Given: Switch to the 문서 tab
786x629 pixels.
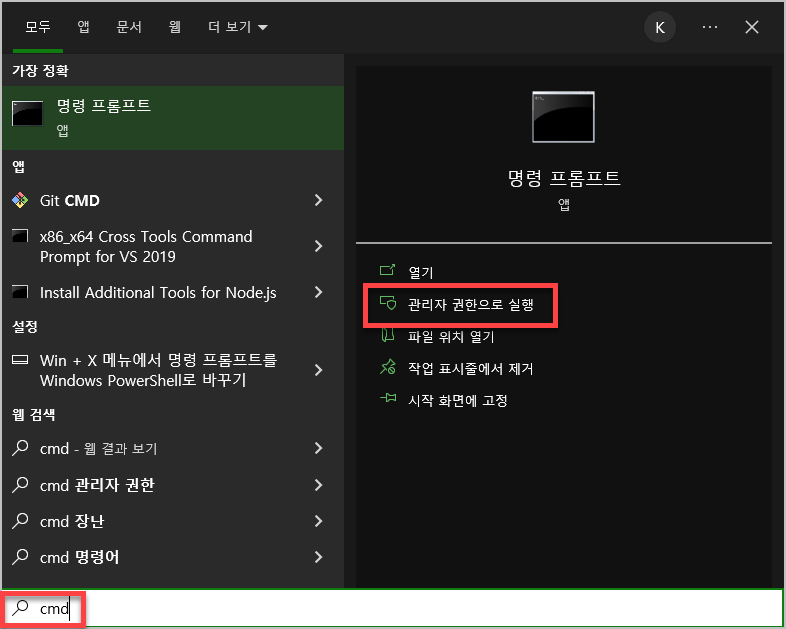Looking at the screenshot, I should 129,27.
